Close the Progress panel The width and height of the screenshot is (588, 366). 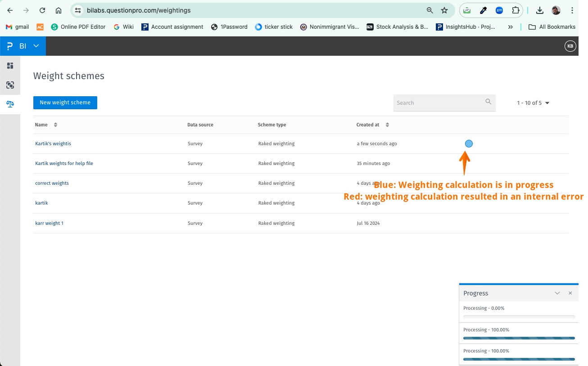(570, 293)
